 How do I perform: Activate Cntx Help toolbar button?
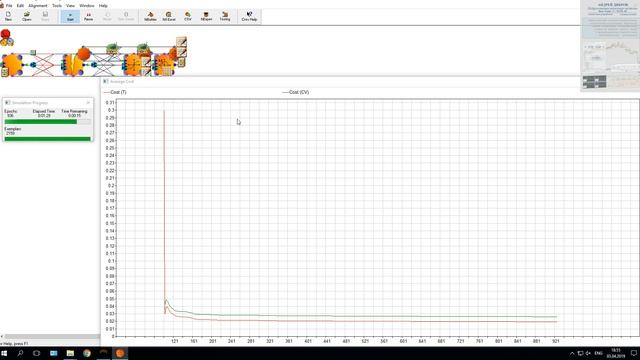(x=249, y=17)
